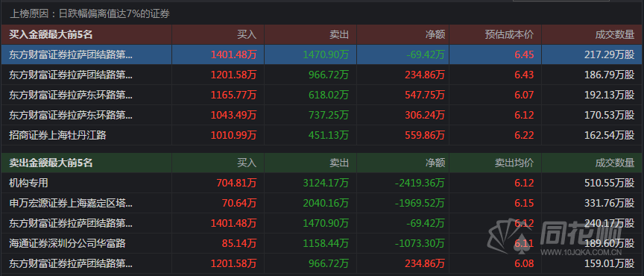The image size is (644, 276).
Task: Click the average sell price 6.15
Action: click(524, 203)
